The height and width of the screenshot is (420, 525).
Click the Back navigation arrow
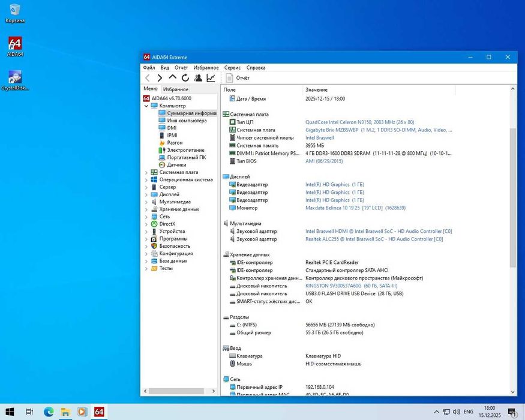click(x=148, y=78)
